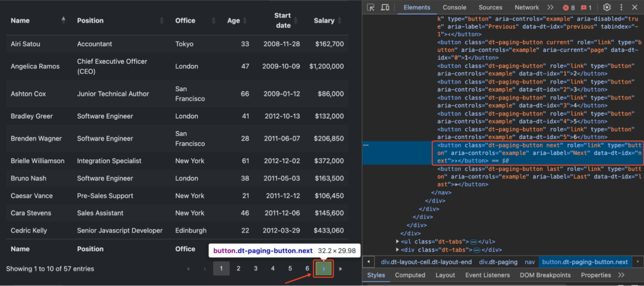Open the DOM Breakpoints pane tab
Image resolution: width=644 pixels, height=286 pixels.
[x=545, y=275]
